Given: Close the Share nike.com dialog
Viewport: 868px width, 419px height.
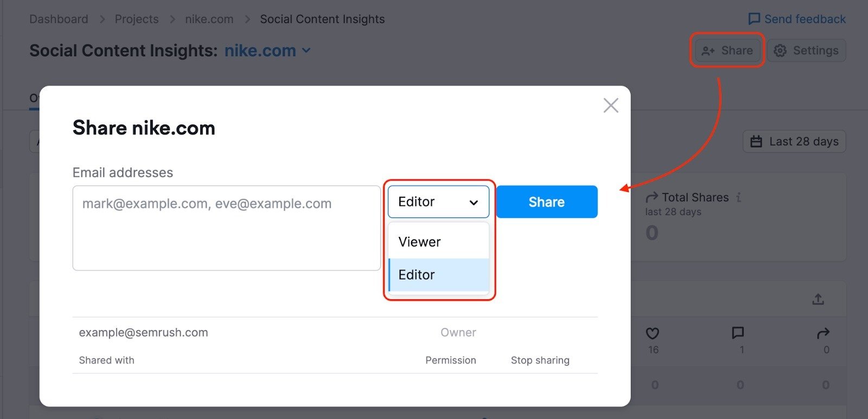Looking at the screenshot, I should 611,105.
